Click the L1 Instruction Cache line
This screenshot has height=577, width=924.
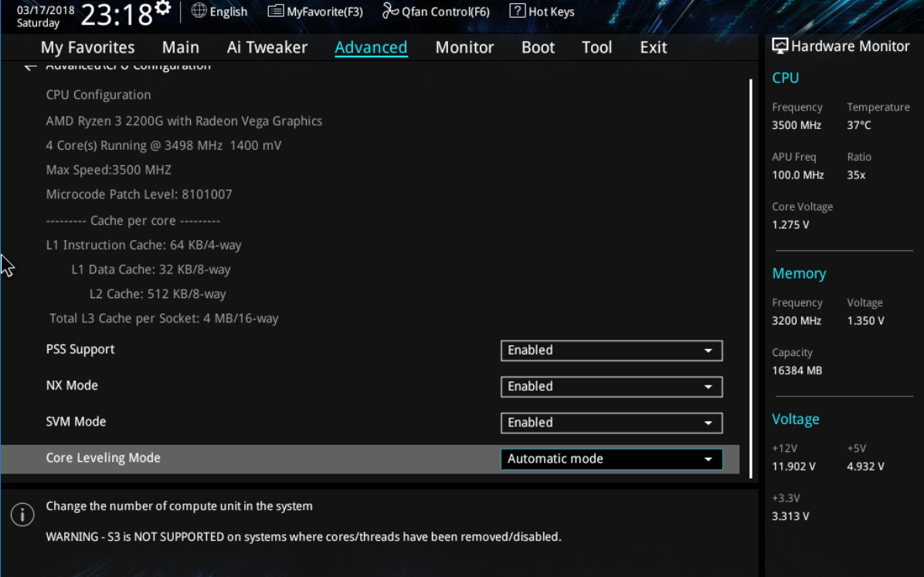pyautogui.click(x=144, y=245)
